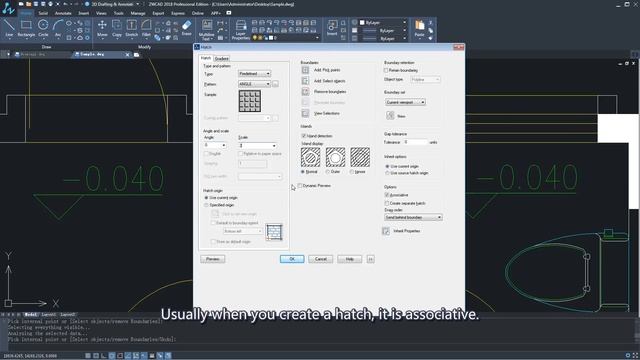This screenshot has width=640, height=360.
Task: Open the Type dropdown showing Predefined
Action: coord(254,73)
